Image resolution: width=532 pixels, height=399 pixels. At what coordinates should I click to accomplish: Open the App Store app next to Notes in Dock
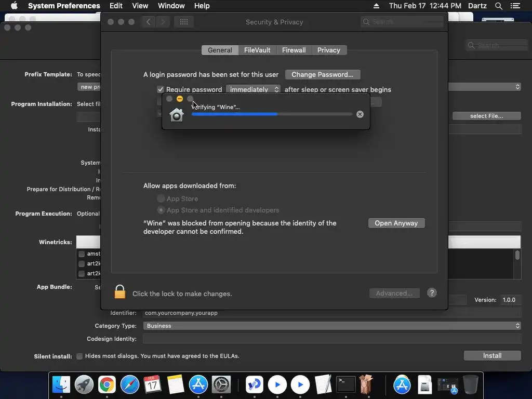(198, 384)
